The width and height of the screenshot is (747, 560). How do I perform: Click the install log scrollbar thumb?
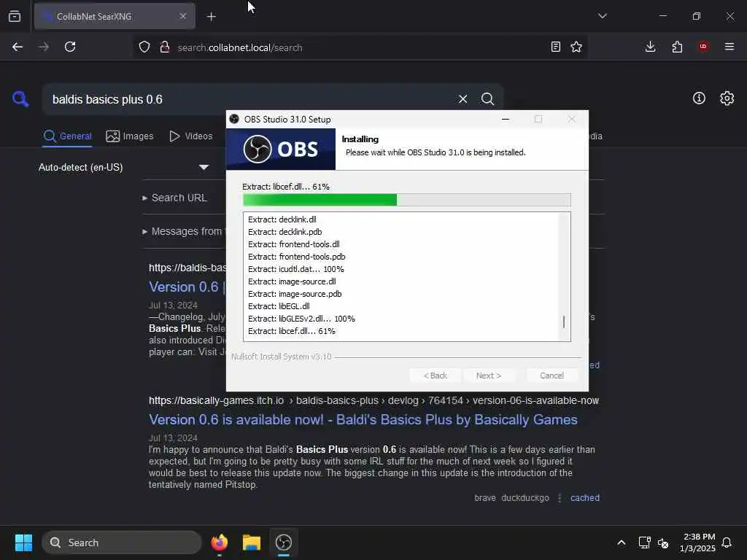click(x=564, y=322)
